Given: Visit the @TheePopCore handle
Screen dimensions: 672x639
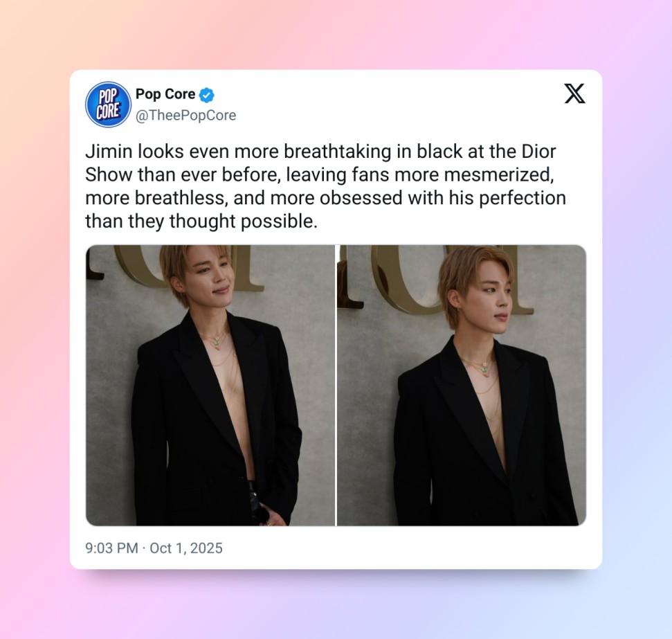Looking at the screenshot, I should [185, 116].
